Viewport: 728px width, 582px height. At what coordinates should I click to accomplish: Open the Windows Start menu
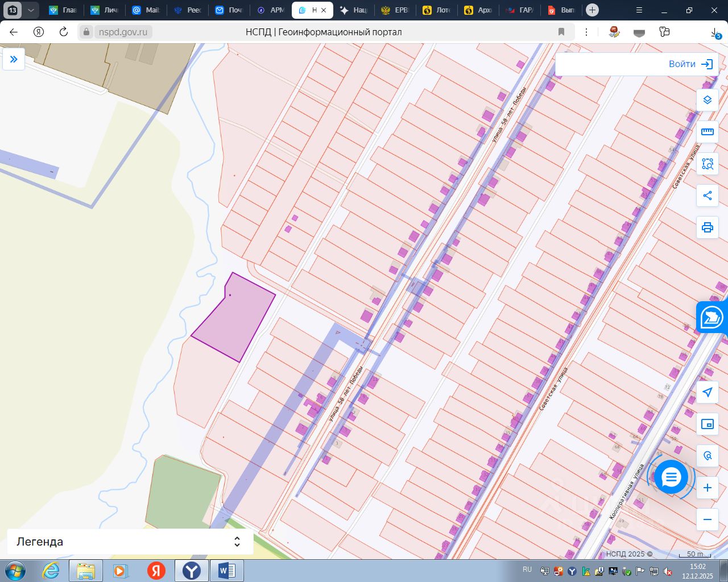coord(14,571)
